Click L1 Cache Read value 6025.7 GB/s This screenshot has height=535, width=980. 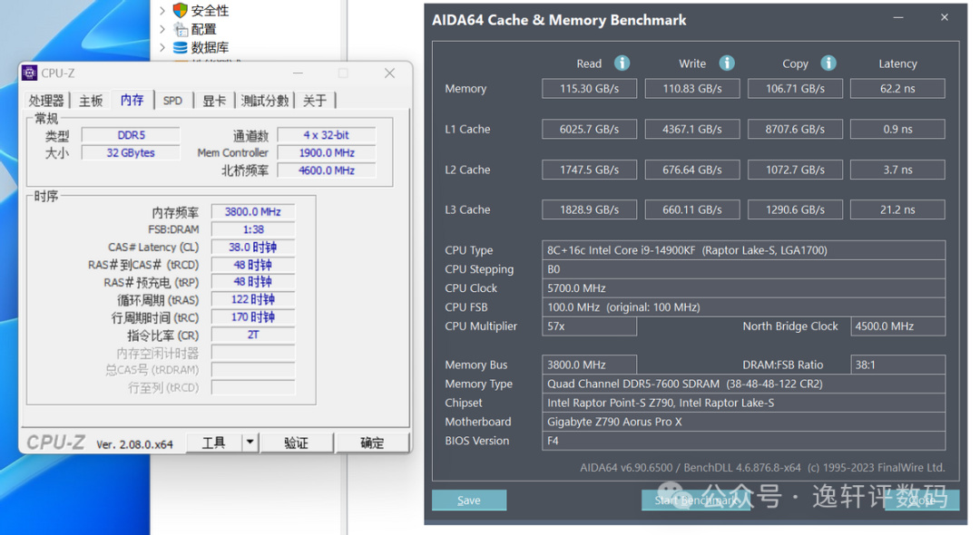click(590, 130)
